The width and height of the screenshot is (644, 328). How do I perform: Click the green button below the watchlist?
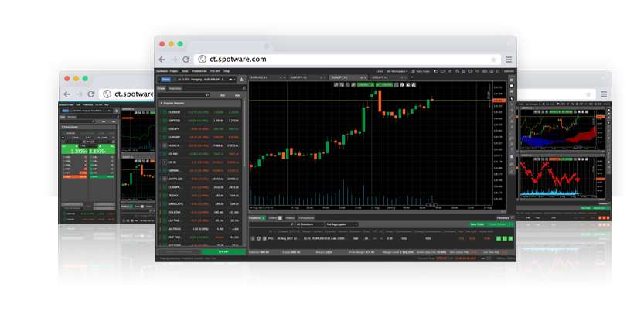click(223, 251)
